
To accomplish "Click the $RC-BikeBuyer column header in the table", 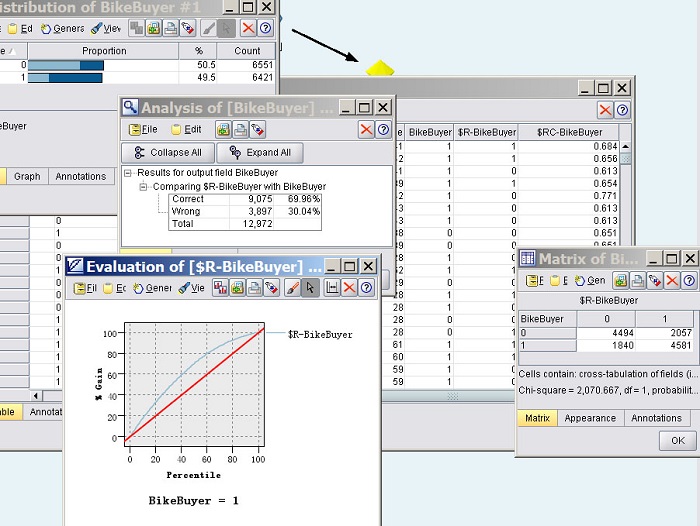I will point(569,132).
